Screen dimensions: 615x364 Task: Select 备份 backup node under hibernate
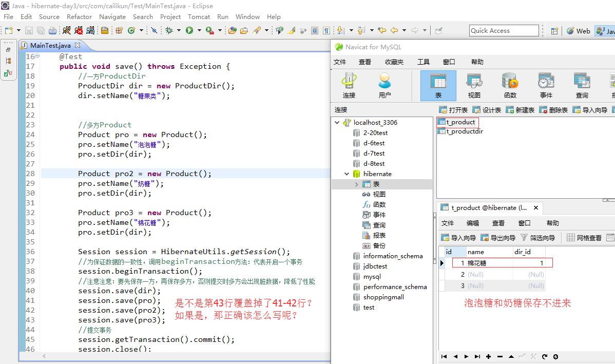point(374,245)
